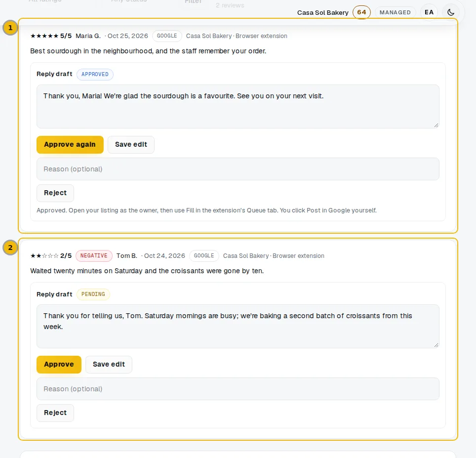The image size is (476, 458).
Task: Focus the Reason field under Tom's reply
Action: point(238,389)
